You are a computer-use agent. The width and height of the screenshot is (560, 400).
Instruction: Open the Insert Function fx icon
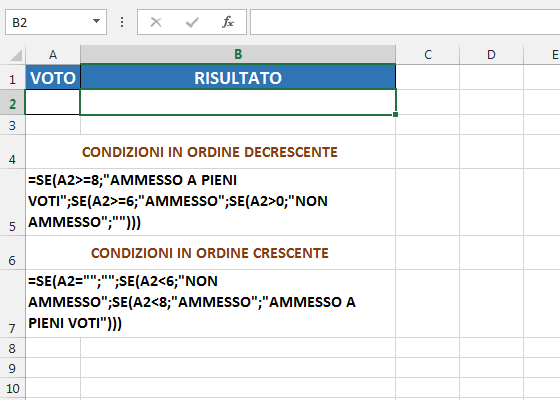pos(228,22)
